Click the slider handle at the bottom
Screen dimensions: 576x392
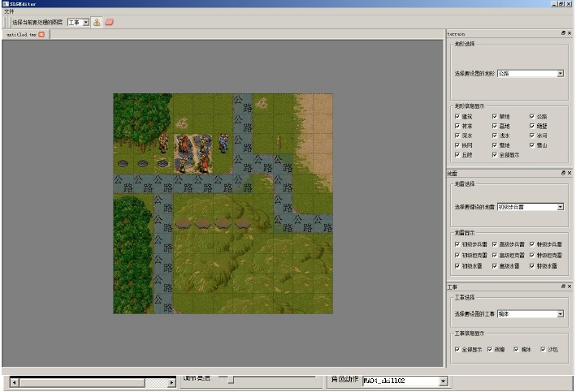coord(231,380)
